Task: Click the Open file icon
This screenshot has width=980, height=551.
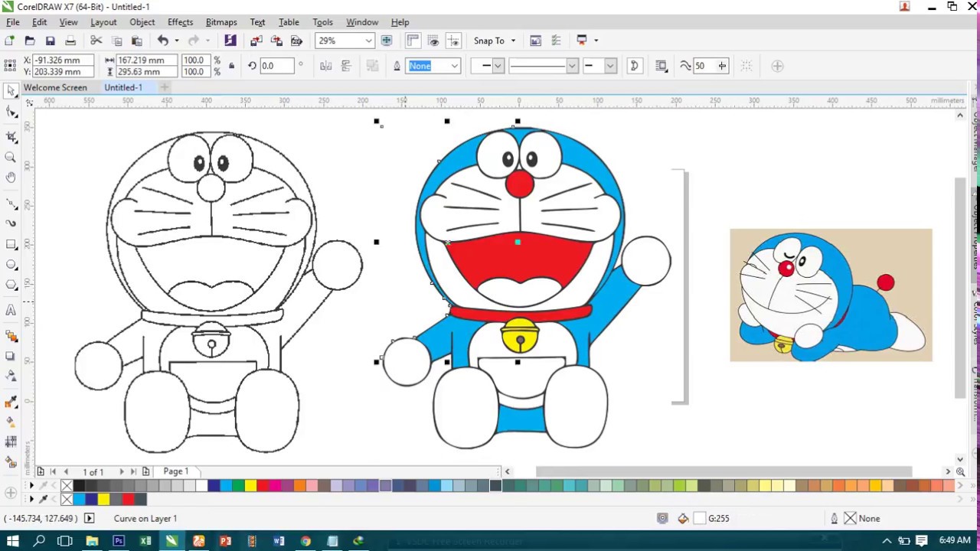Action: (x=30, y=41)
